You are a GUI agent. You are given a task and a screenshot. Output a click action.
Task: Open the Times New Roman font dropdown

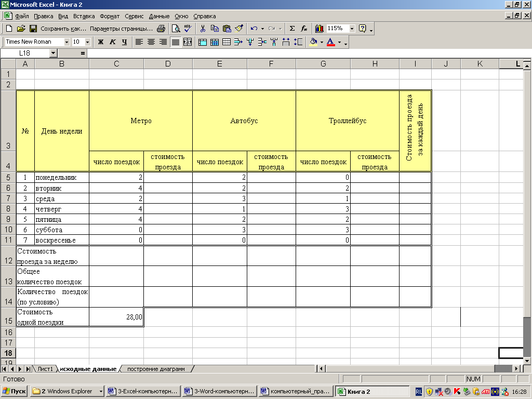pos(66,42)
